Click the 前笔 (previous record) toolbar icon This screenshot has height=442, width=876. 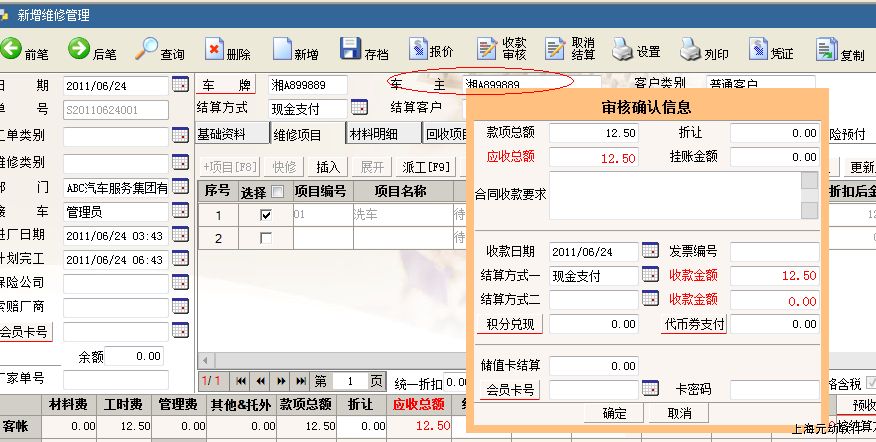coord(12,48)
